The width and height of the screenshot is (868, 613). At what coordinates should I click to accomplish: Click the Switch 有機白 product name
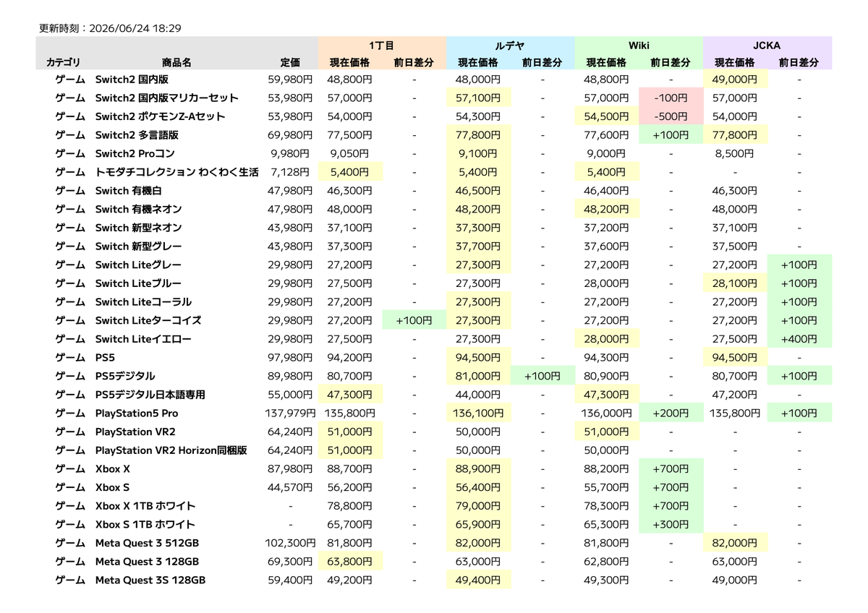pyautogui.click(x=128, y=191)
